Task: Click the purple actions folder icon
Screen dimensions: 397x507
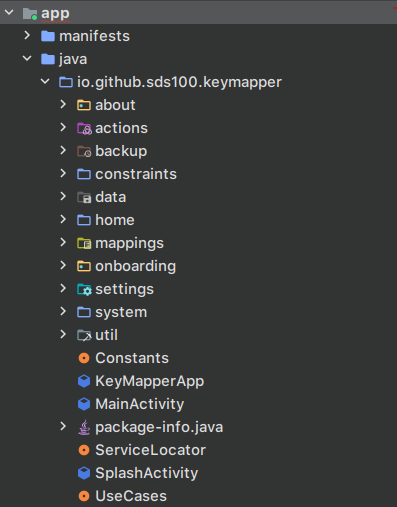Action: [x=84, y=128]
